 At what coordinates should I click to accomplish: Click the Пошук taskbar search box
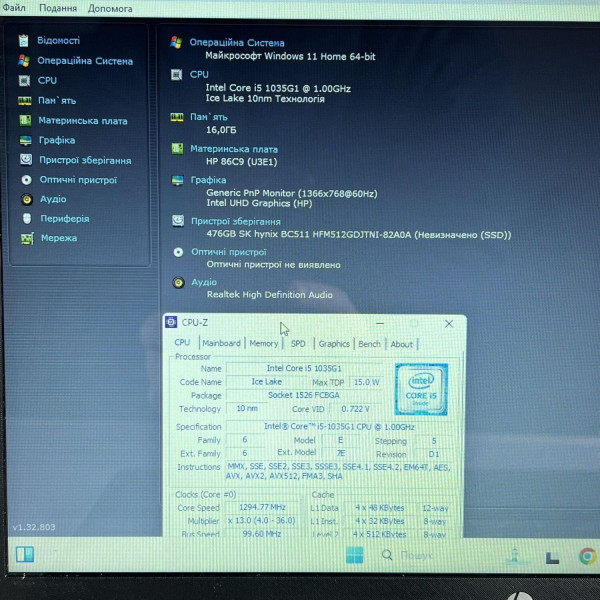click(x=417, y=555)
